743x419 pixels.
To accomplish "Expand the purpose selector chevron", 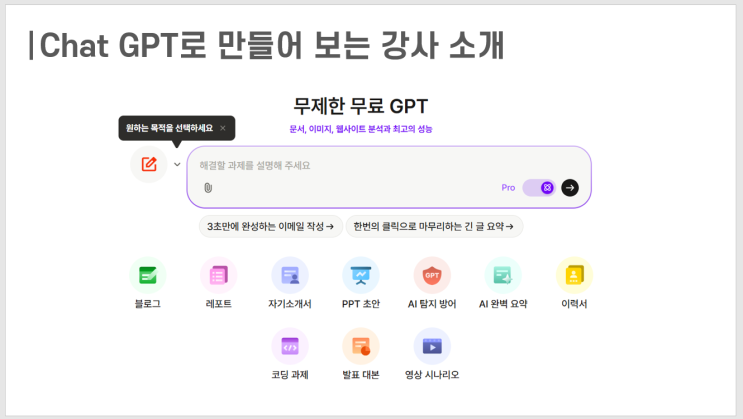I will pos(177,164).
